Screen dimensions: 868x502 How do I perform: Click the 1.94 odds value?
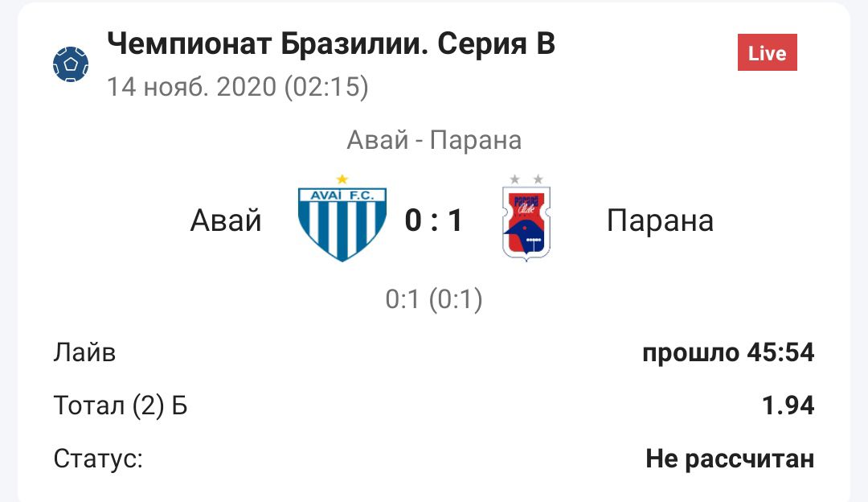click(x=788, y=405)
